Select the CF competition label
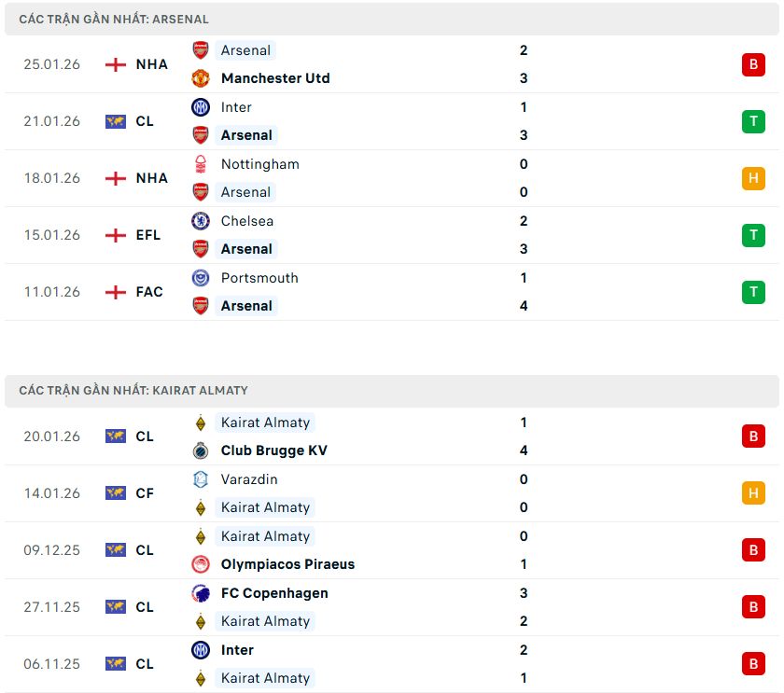 pos(145,493)
